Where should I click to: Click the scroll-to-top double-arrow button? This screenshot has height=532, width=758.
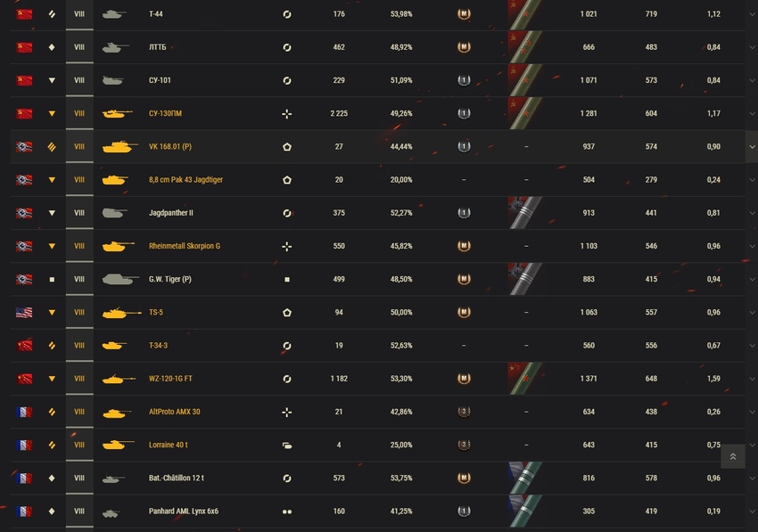[x=733, y=456]
